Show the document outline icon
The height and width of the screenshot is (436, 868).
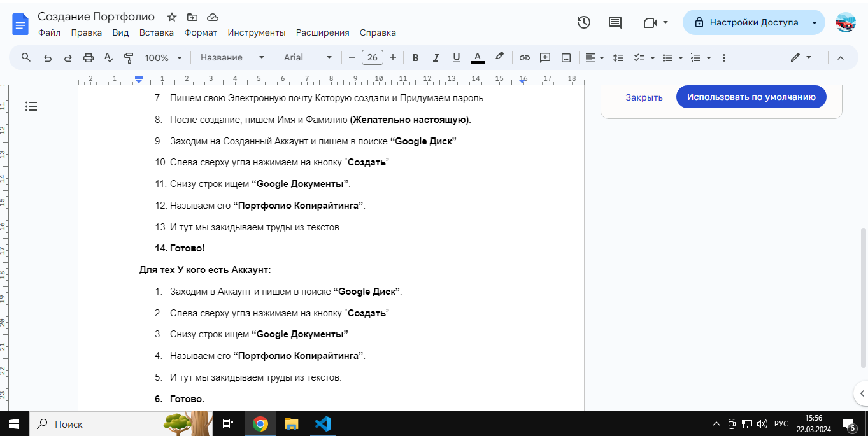31,106
